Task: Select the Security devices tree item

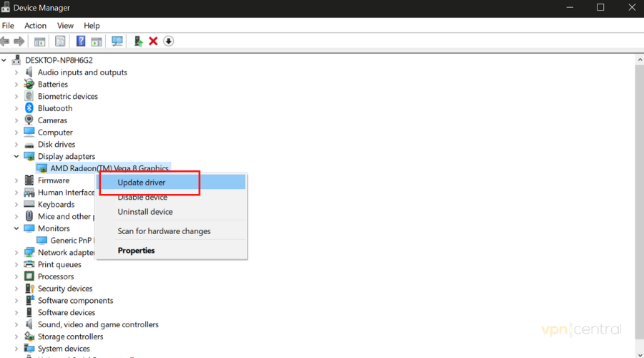Action: [x=65, y=289]
